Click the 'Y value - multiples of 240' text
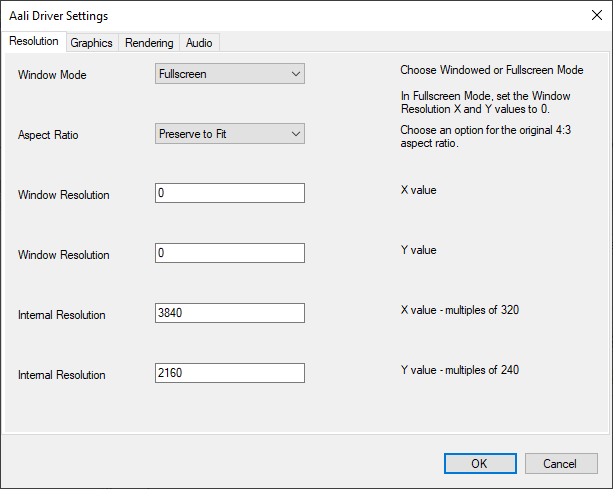 (460, 370)
